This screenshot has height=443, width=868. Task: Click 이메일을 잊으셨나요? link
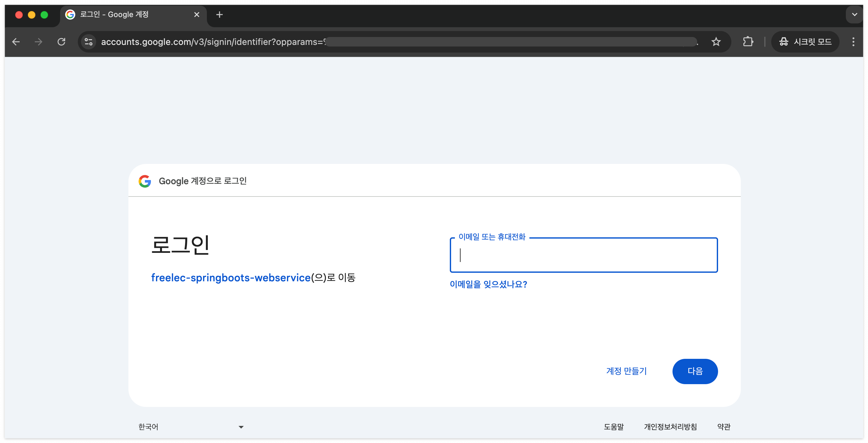point(488,284)
